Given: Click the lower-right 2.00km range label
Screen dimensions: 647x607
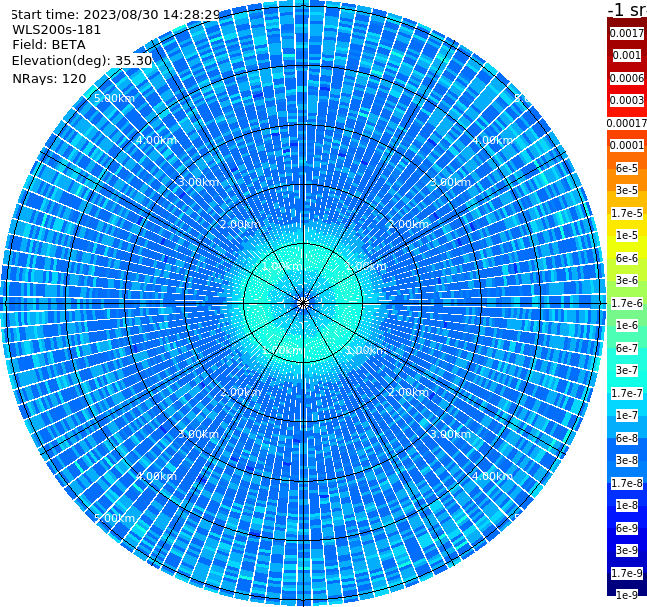Looking at the screenshot, I should tap(409, 392).
